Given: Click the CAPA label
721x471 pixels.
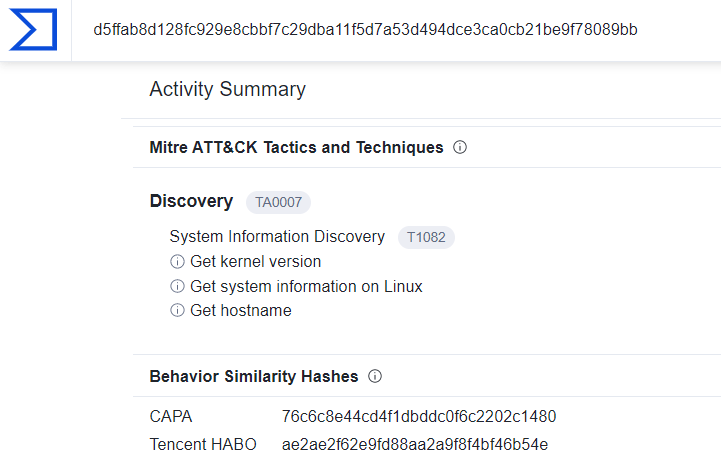Looking at the screenshot, I should coord(171,416).
